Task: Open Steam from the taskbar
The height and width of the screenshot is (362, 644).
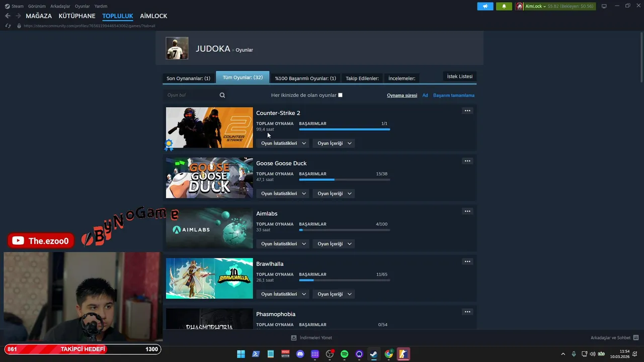Action: coord(374,354)
